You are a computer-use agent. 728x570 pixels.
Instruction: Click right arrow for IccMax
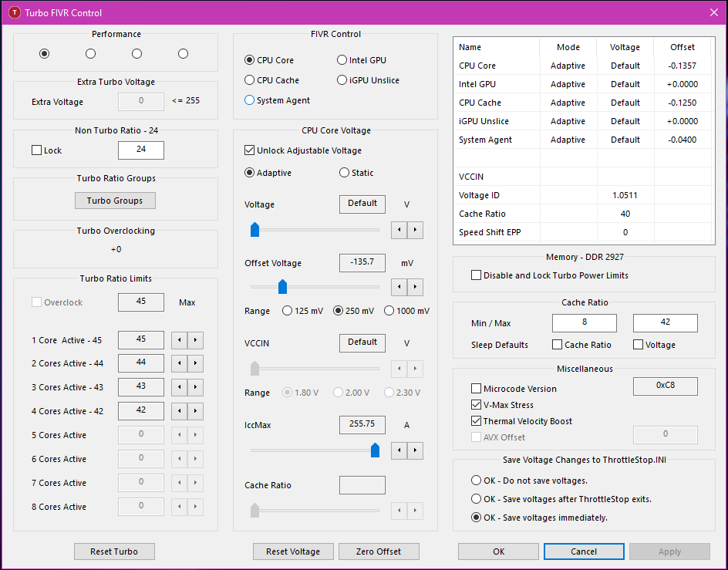point(415,450)
